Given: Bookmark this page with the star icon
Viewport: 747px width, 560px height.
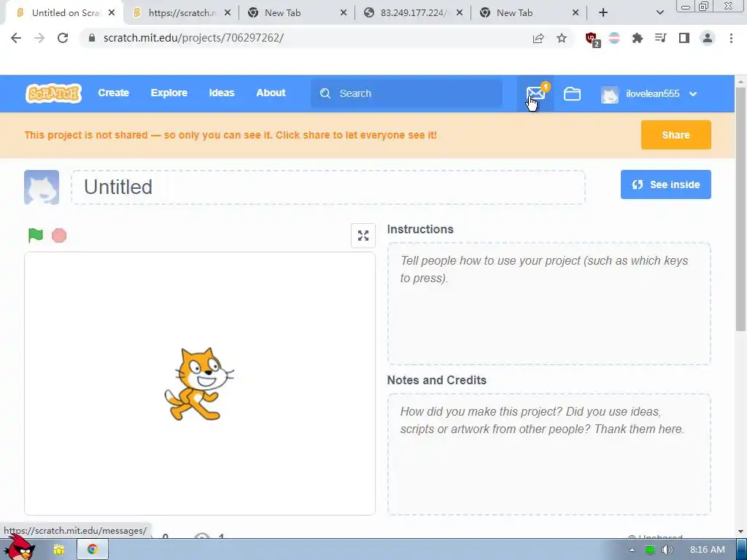Looking at the screenshot, I should pyautogui.click(x=562, y=38).
